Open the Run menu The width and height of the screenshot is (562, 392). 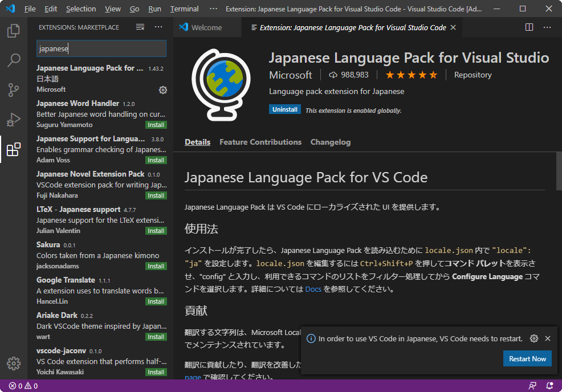(154, 9)
